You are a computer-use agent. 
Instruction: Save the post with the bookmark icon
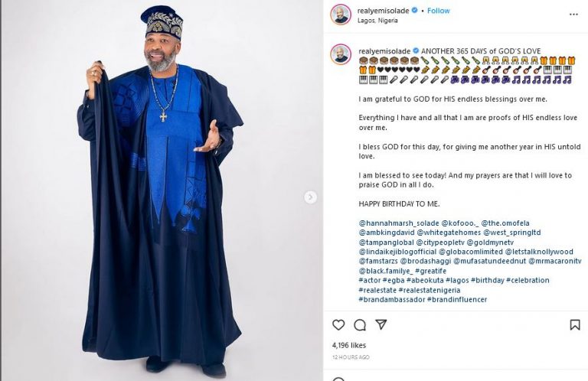click(574, 325)
